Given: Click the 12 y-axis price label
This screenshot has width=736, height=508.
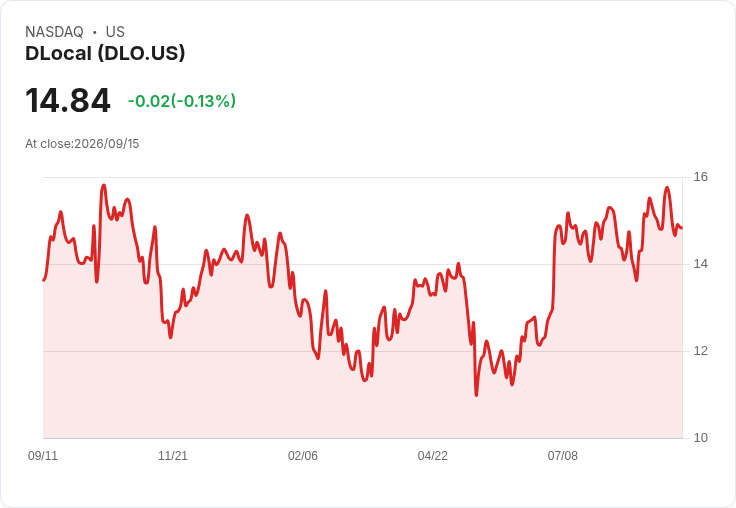Looking at the screenshot, I should pos(700,351).
